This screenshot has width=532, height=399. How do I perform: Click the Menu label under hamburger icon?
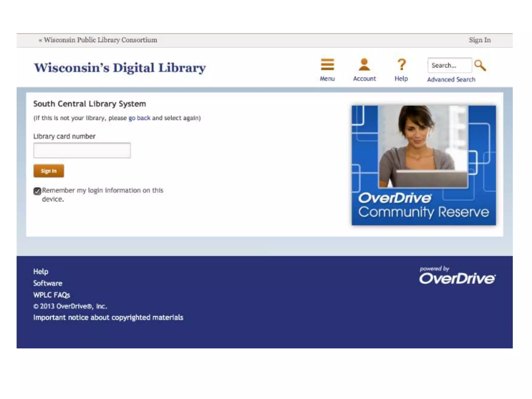point(327,79)
